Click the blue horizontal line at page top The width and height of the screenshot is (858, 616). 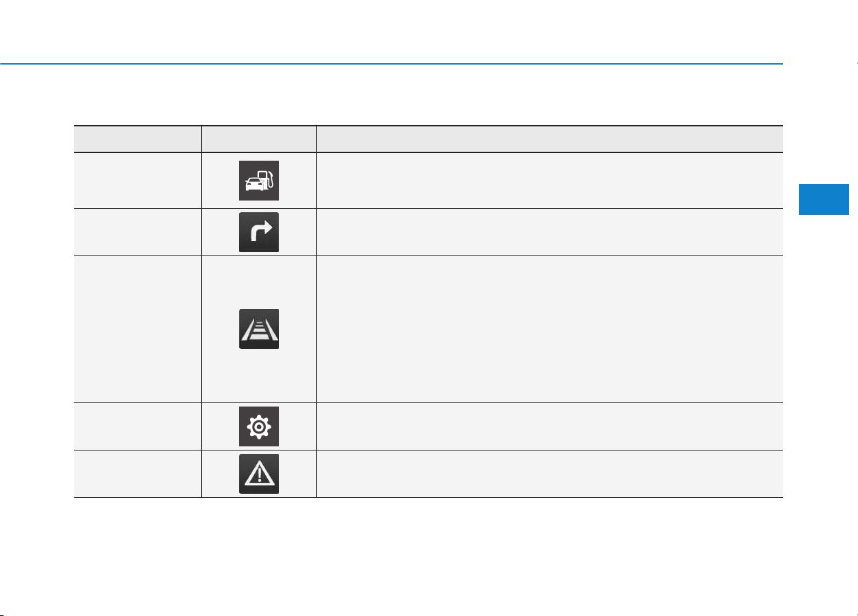392,64
